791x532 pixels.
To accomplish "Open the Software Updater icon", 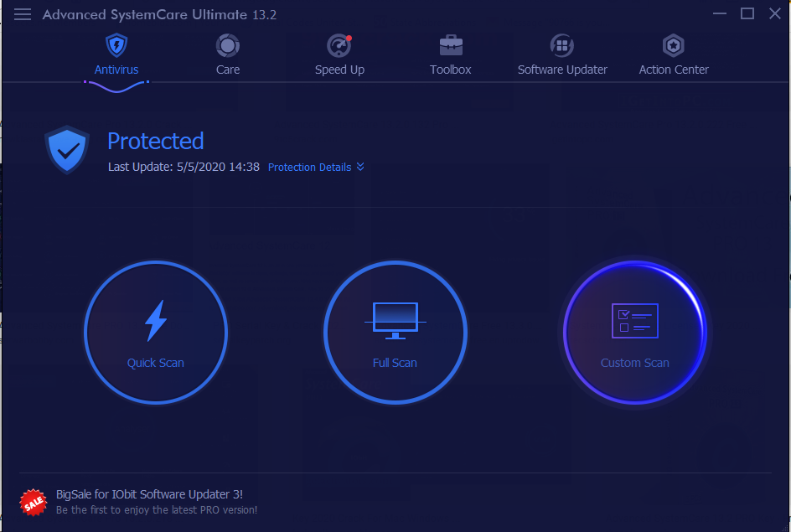I will point(562,46).
